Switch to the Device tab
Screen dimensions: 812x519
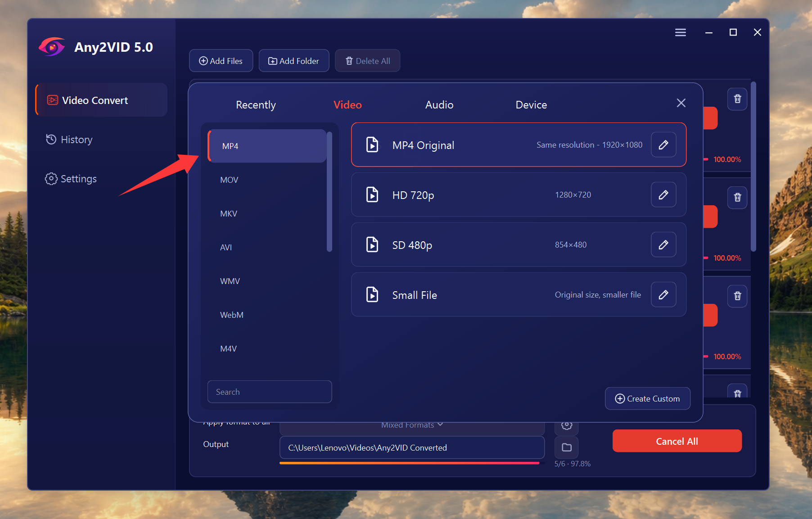point(531,105)
